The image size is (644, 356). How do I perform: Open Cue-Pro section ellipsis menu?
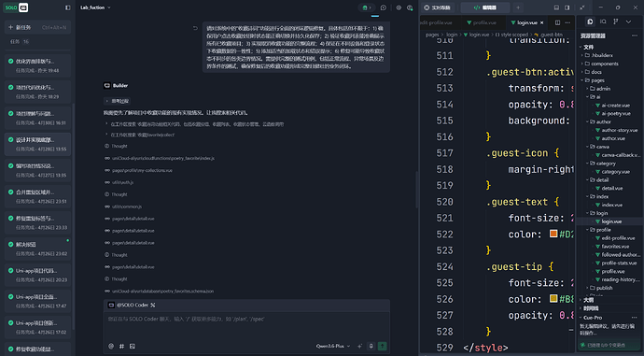click(635, 318)
